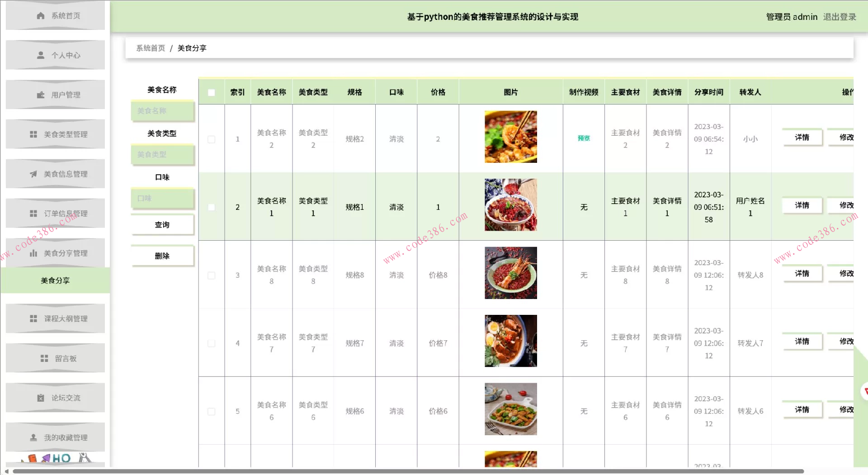
Task: Click the 索引 column header
Action: tap(237, 92)
